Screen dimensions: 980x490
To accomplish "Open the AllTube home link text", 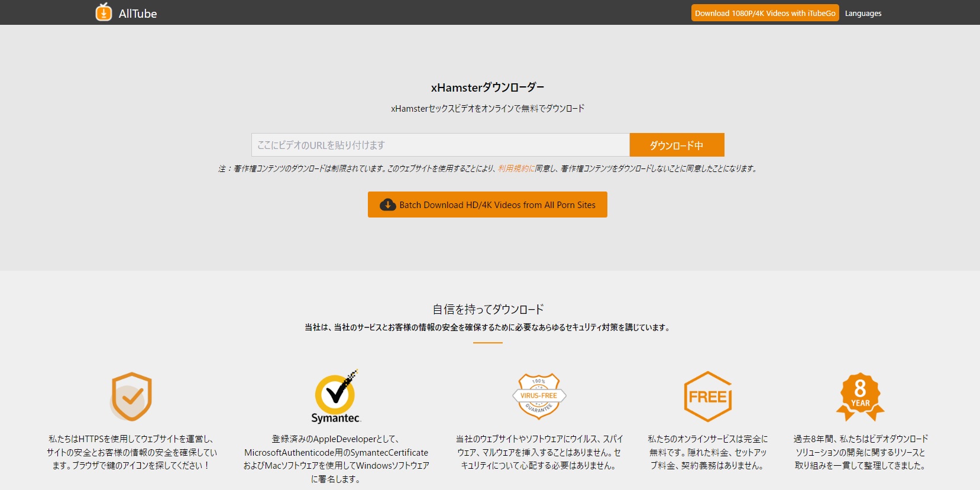I will 138,14.
